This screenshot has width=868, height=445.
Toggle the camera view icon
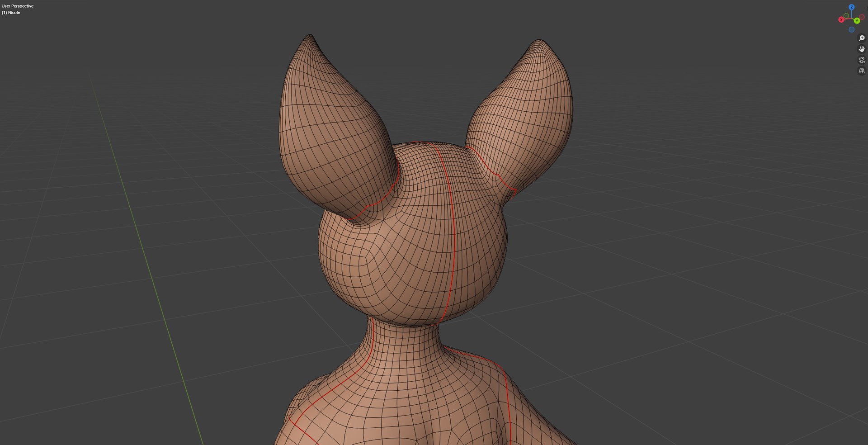click(x=862, y=60)
